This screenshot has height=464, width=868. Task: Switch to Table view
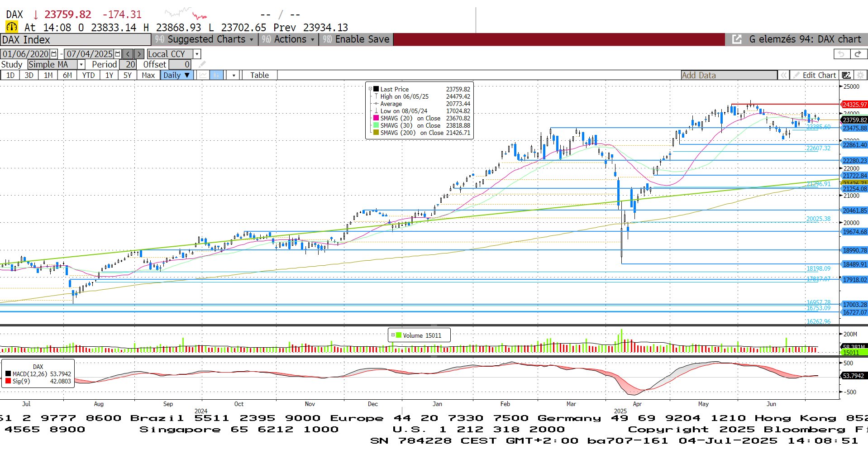[260, 75]
